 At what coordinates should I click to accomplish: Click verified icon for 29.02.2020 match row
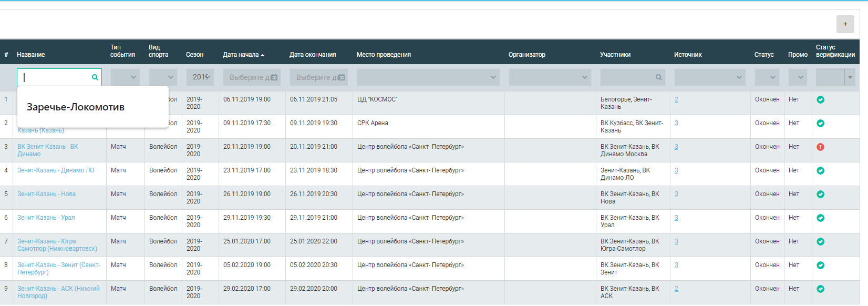pyautogui.click(x=820, y=289)
